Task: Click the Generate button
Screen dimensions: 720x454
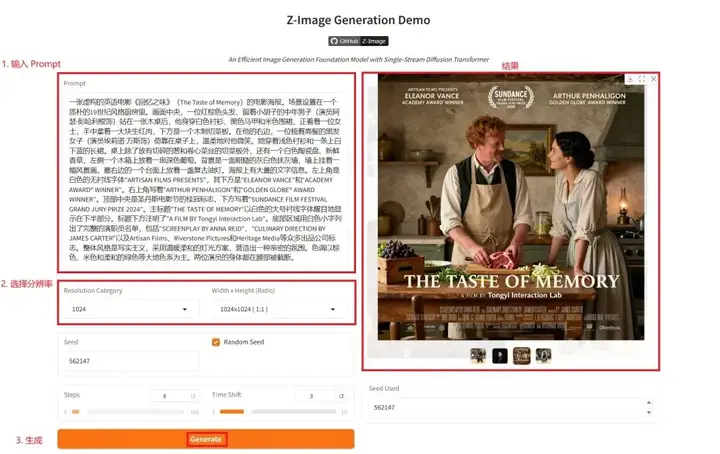Action: tap(206, 439)
